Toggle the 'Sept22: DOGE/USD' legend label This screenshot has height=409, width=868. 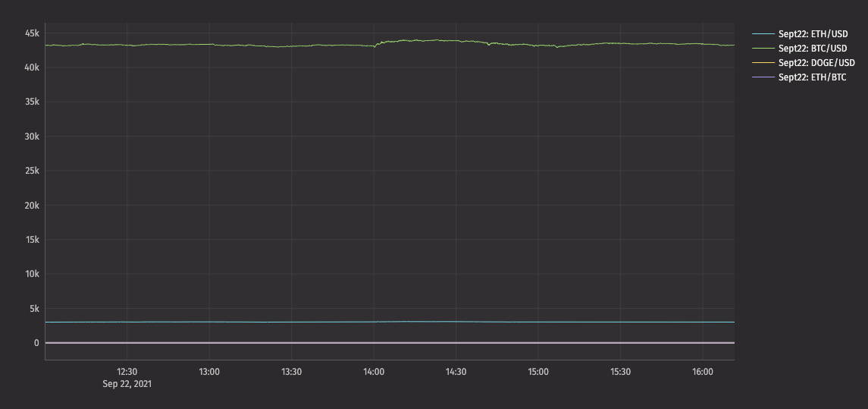pyautogui.click(x=816, y=63)
